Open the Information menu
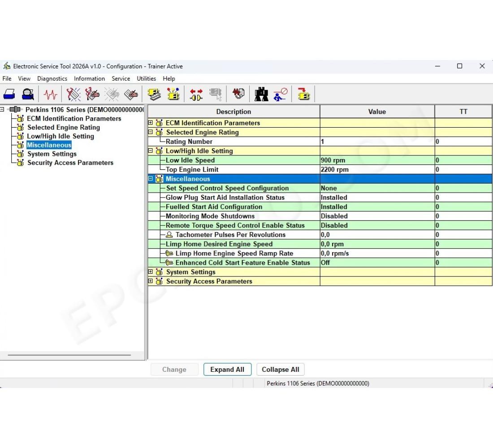 [89, 78]
